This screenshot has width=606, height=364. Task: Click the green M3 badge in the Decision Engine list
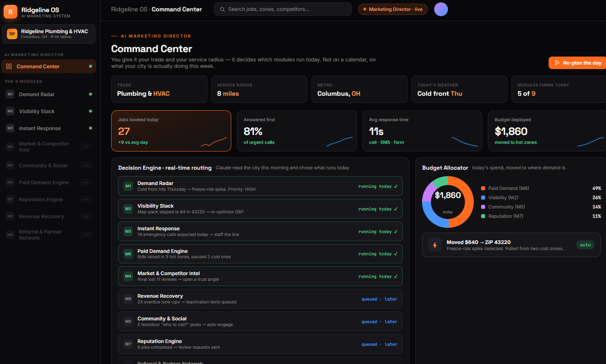[x=128, y=231]
